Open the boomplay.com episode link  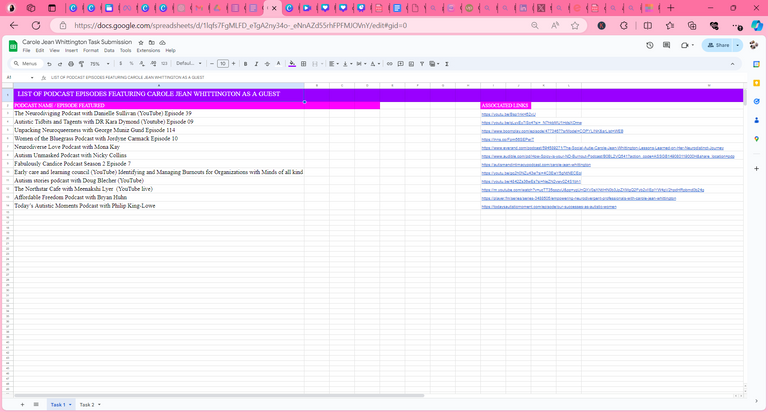point(552,131)
